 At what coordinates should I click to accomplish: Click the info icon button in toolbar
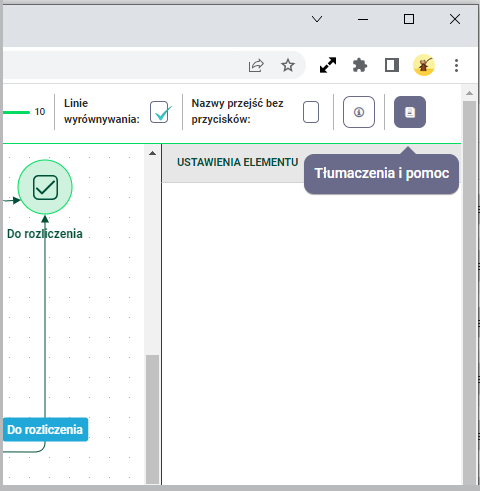[x=359, y=112]
